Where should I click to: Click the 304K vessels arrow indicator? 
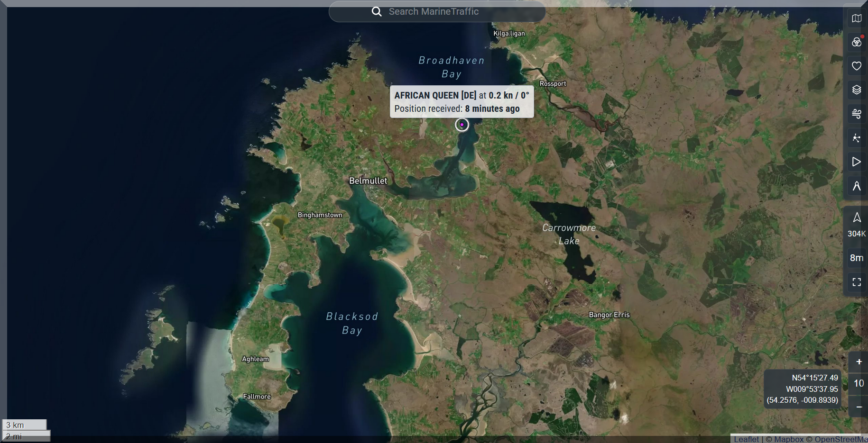(857, 224)
